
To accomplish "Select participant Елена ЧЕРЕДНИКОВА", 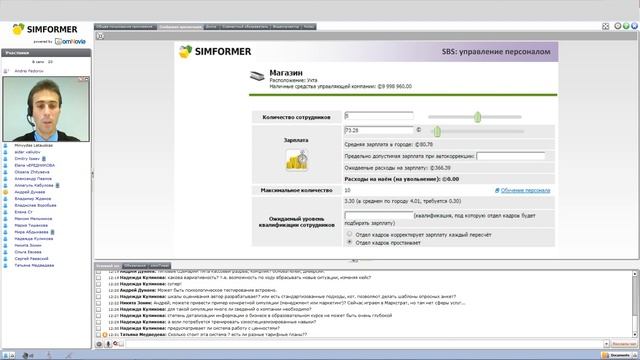I will (x=34, y=165).
